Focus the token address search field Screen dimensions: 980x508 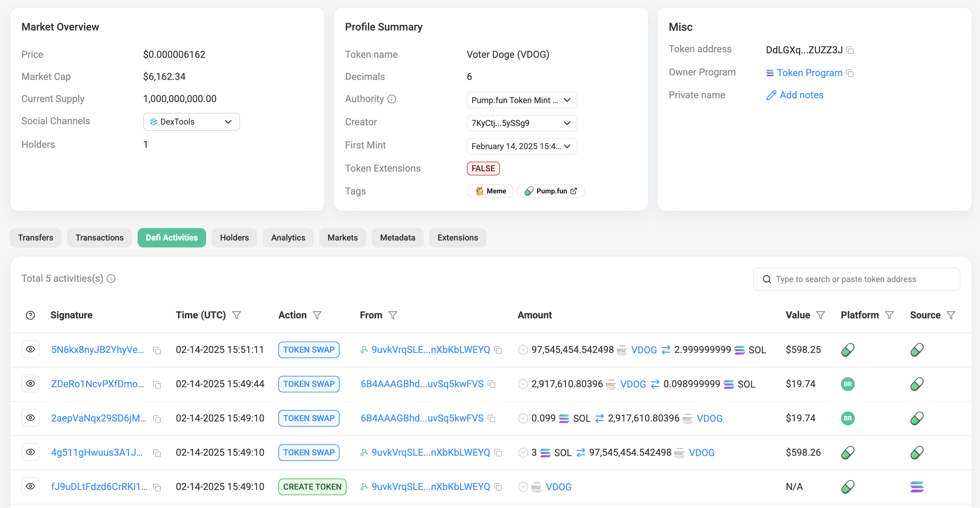click(856, 280)
